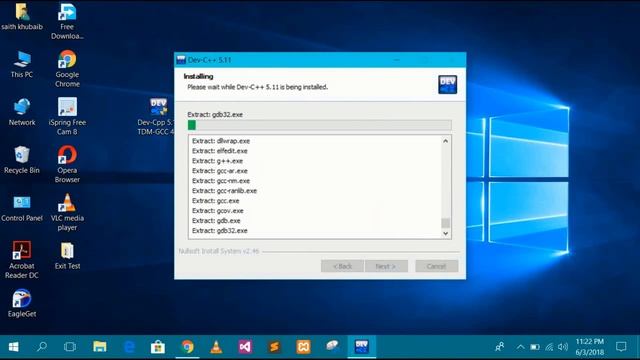
Task: Click the log list scroll up arrow
Action: 445,141
